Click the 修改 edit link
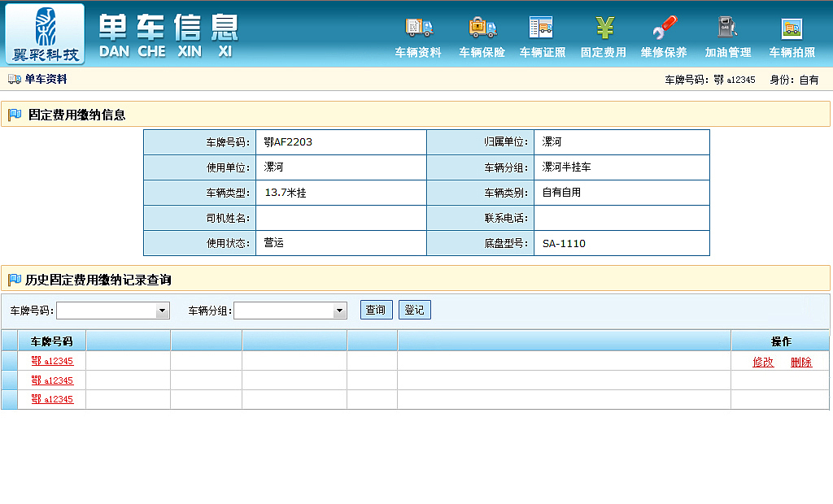This screenshot has height=504, width=833. pyautogui.click(x=763, y=362)
